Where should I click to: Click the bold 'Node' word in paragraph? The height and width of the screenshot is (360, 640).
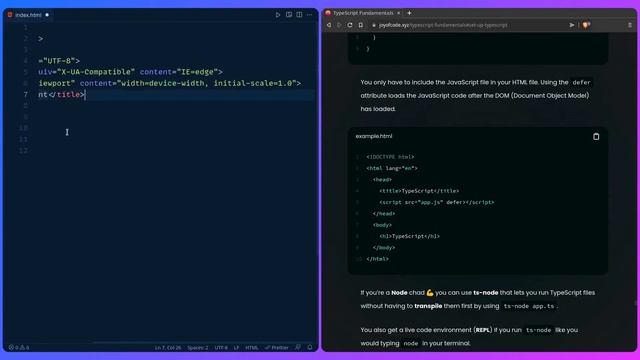tap(399, 293)
